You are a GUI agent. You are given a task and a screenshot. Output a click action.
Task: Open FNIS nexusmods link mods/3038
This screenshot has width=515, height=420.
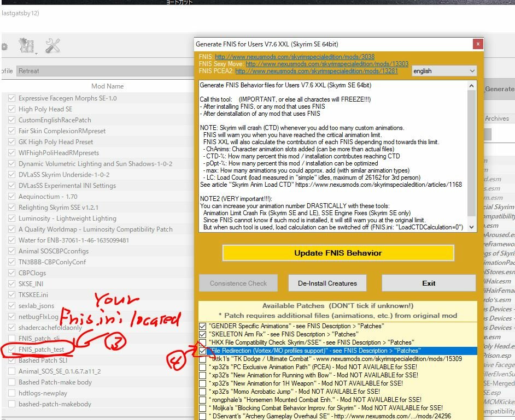[295, 57]
